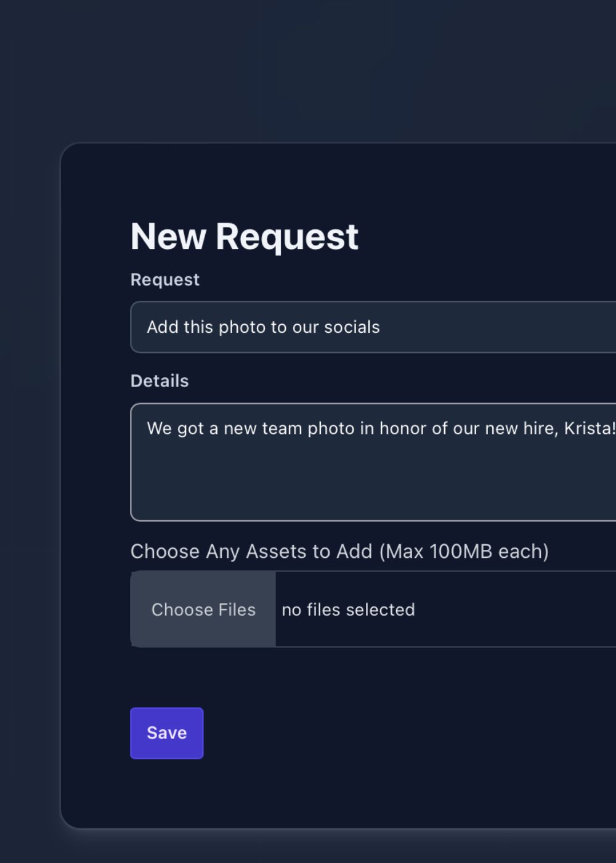Place cursor at 'Krista!' in Details
The width and height of the screenshot is (616, 863).
(590, 428)
